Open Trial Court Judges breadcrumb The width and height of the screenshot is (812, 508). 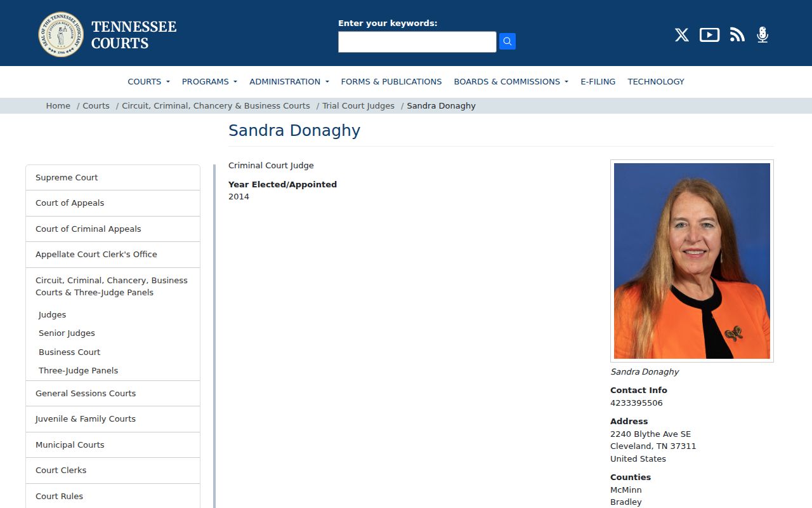point(358,106)
